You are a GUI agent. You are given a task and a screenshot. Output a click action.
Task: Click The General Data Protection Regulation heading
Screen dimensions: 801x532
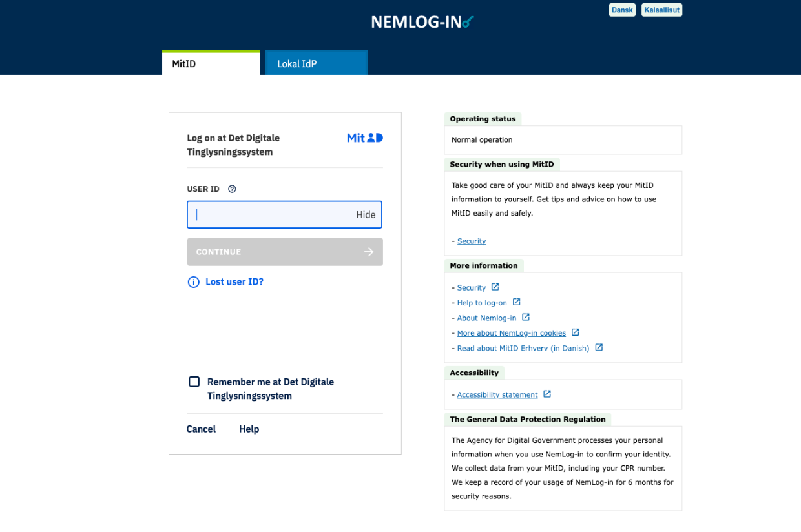coord(528,419)
